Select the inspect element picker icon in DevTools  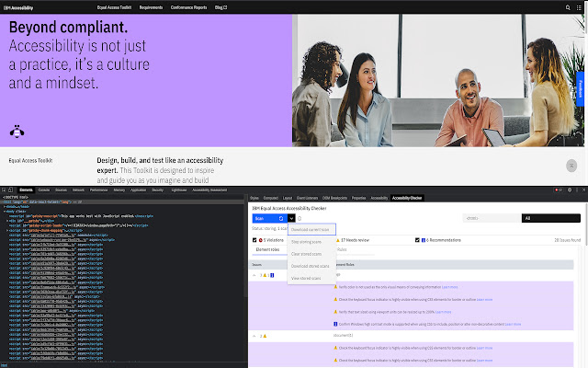click(x=4, y=190)
